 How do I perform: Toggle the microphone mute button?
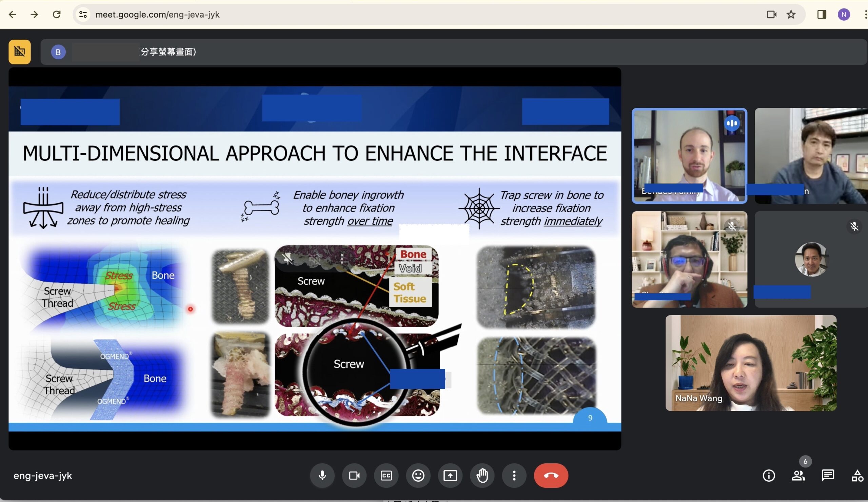(322, 476)
